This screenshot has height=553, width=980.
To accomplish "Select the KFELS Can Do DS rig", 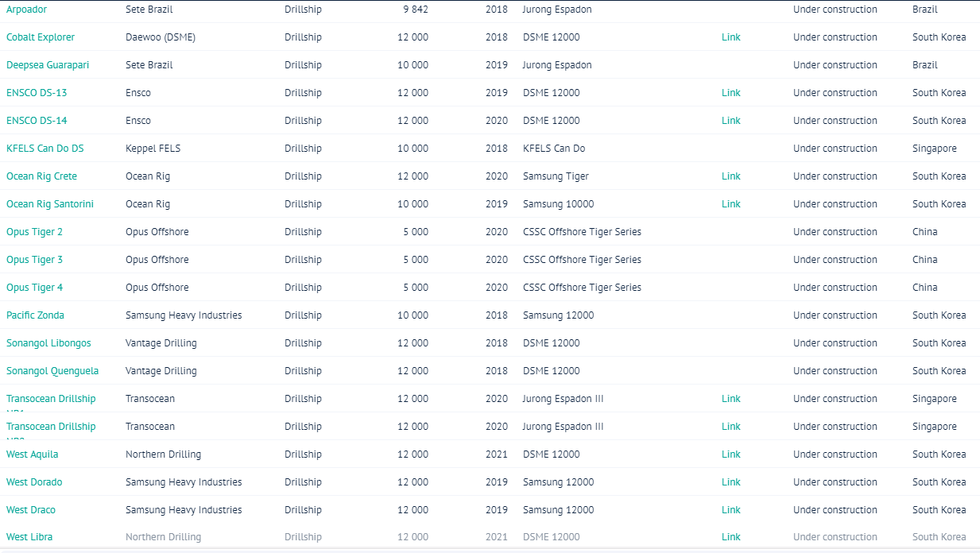I will click(45, 149).
